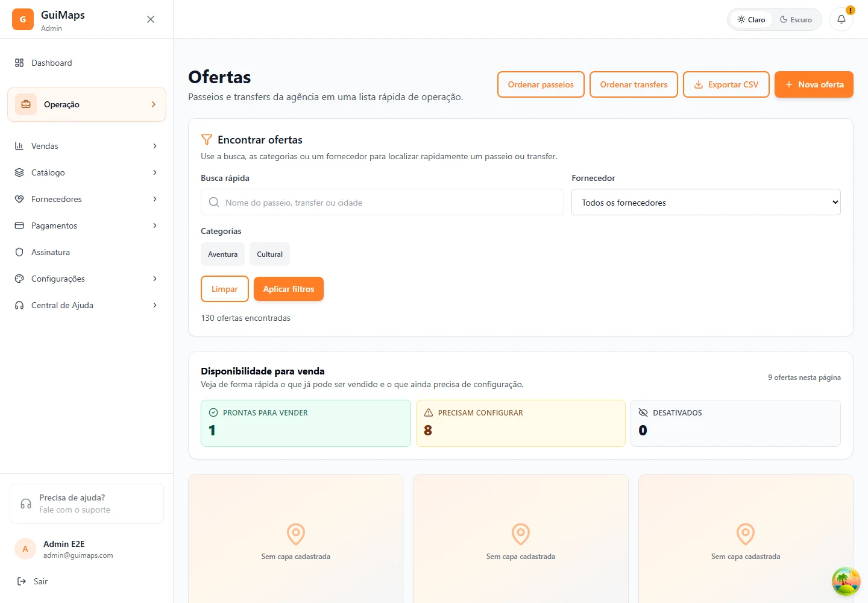
Task: Select the Prontas para vender card
Action: [306, 423]
